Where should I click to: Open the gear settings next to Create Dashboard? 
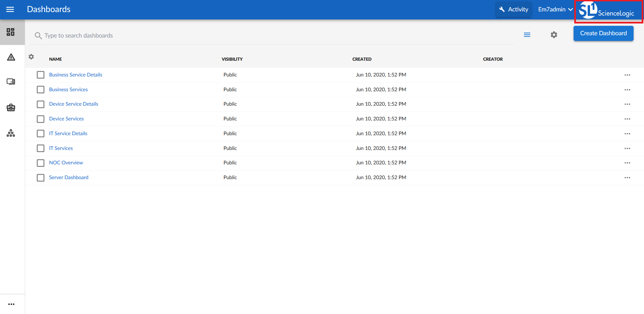554,35
